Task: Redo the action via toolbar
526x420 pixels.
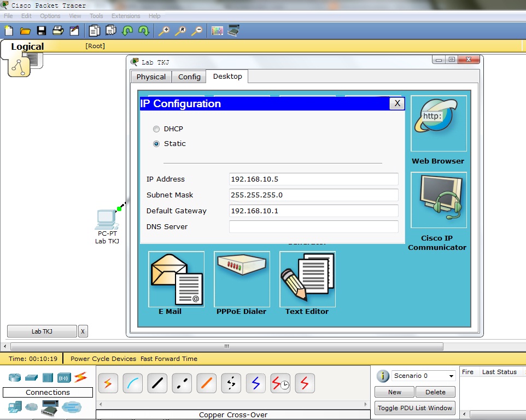Action: point(144,31)
